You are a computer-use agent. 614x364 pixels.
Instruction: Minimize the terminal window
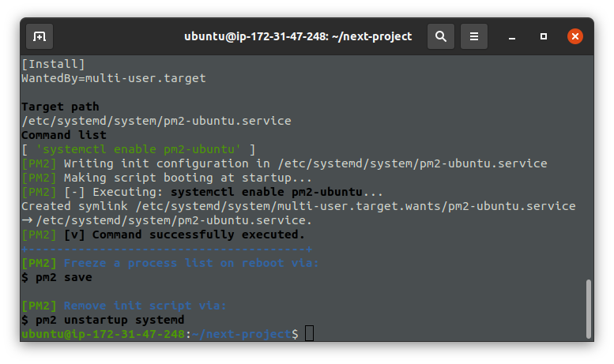[512, 36]
